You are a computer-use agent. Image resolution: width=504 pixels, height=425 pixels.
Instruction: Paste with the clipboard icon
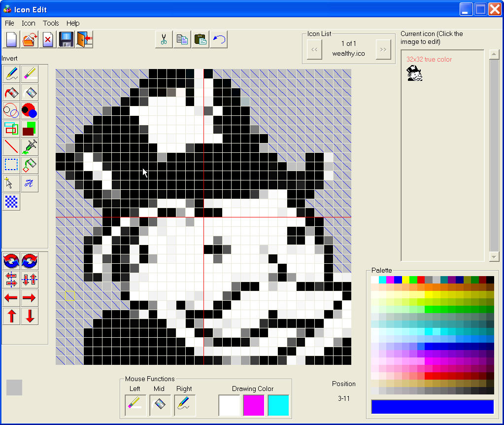tap(200, 39)
